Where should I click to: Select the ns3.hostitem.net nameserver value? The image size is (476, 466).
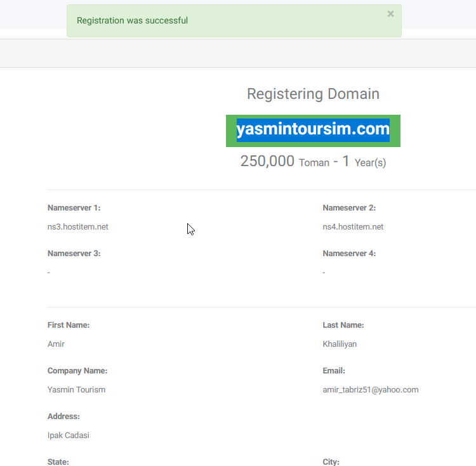(78, 227)
